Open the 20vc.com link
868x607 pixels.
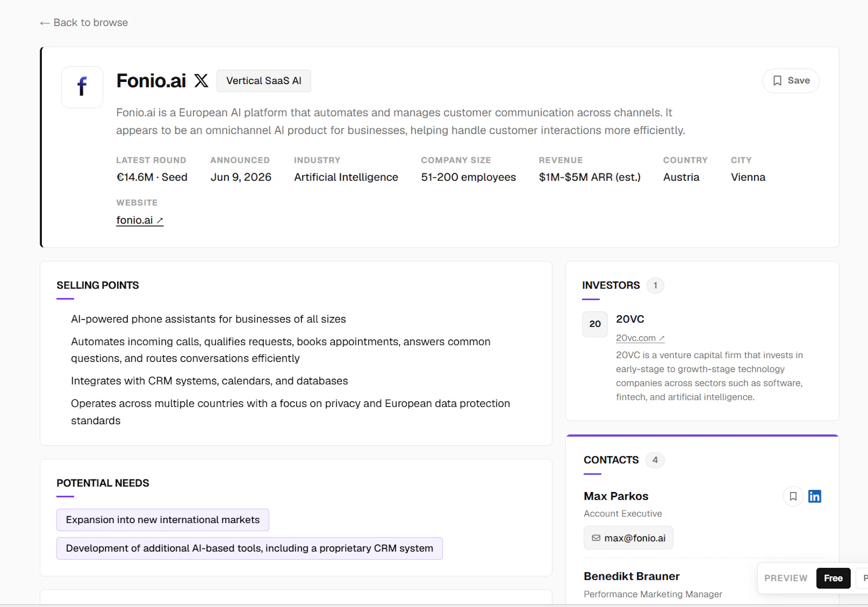pyautogui.click(x=640, y=338)
